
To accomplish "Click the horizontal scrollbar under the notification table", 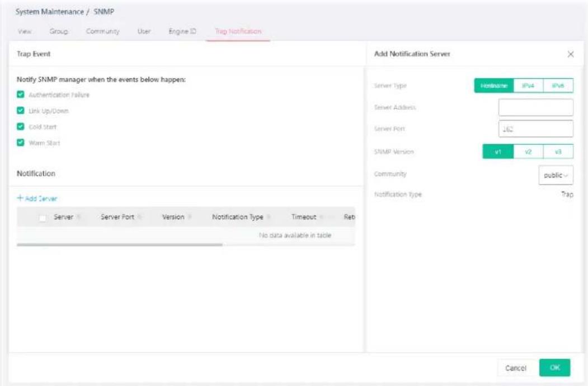I will [120, 244].
